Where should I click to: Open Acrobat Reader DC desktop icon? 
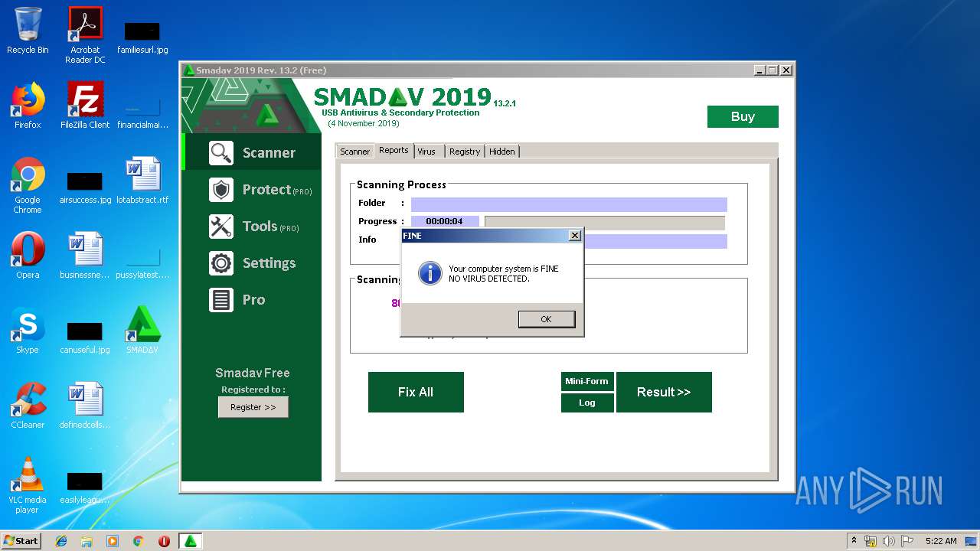(x=85, y=35)
